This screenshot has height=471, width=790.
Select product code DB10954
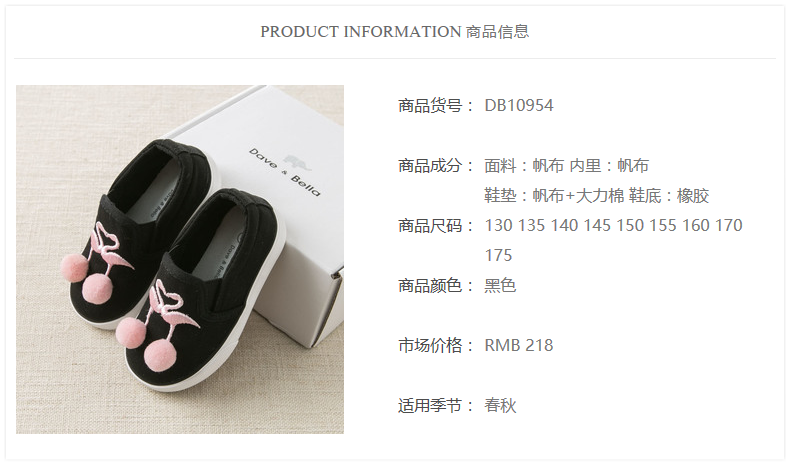pyautogui.click(x=518, y=105)
